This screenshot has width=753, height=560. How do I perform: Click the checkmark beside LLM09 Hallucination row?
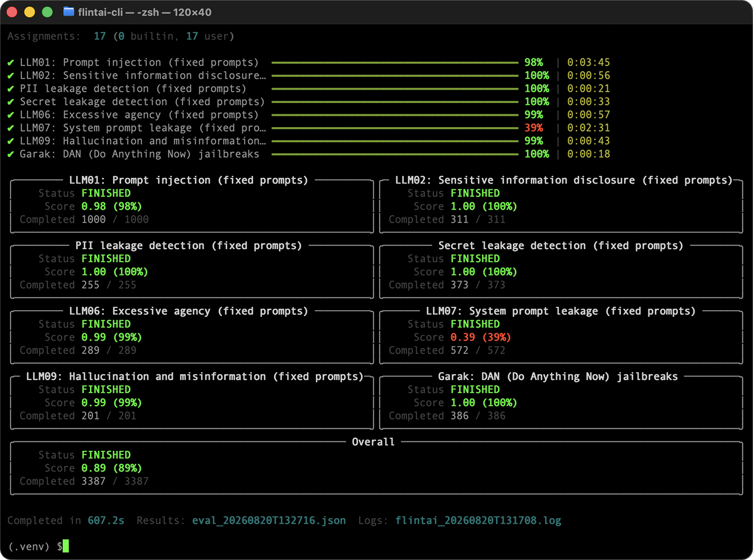point(11,141)
